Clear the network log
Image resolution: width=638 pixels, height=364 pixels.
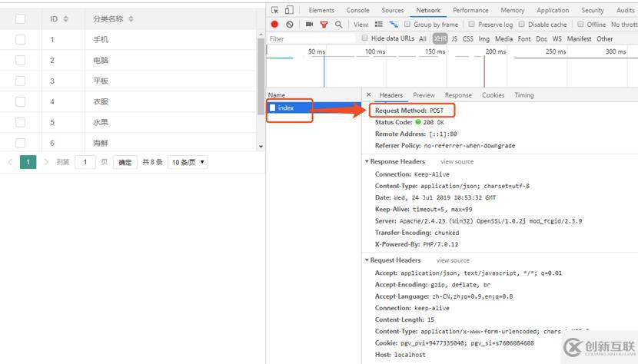[289, 25]
